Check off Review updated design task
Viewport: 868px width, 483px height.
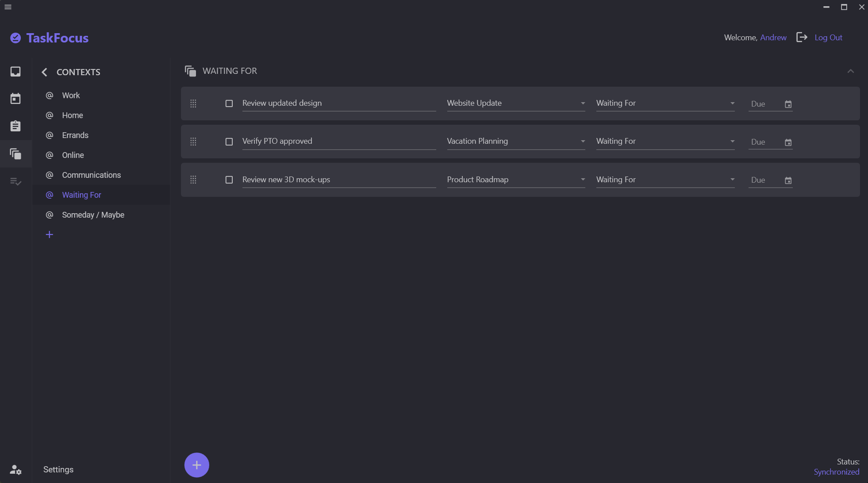(229, 103)
